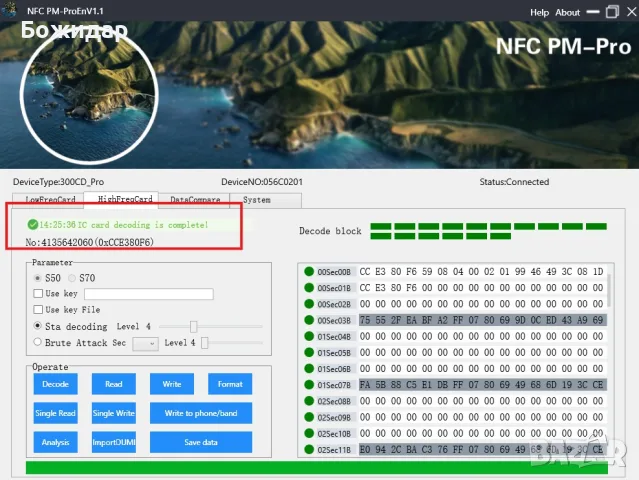The image size is (639, 480).
Task: Minimize the NFC PM-Pro window
Action: click(x=593, y=12)
